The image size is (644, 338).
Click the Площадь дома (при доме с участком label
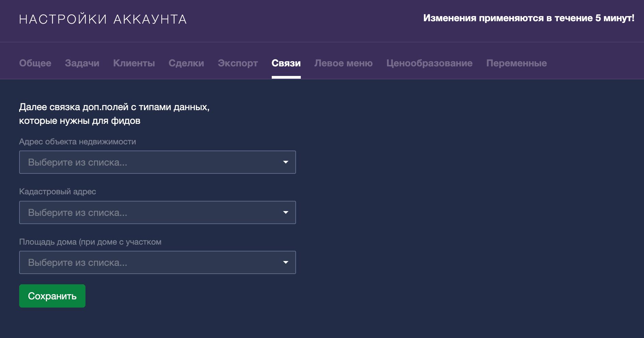coord(90,242)
